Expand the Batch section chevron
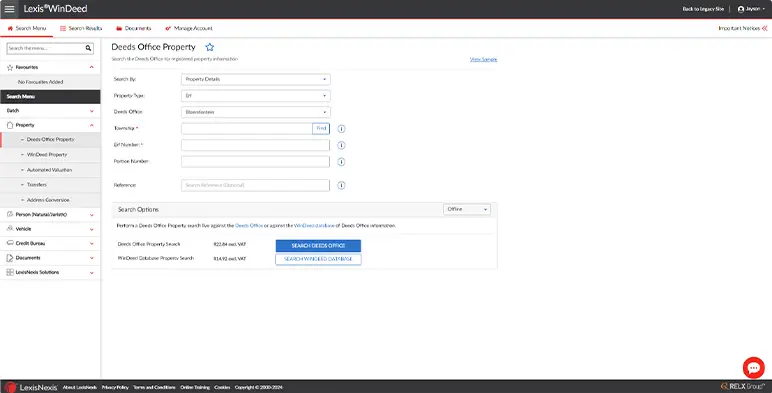 [x=92, y=111]
